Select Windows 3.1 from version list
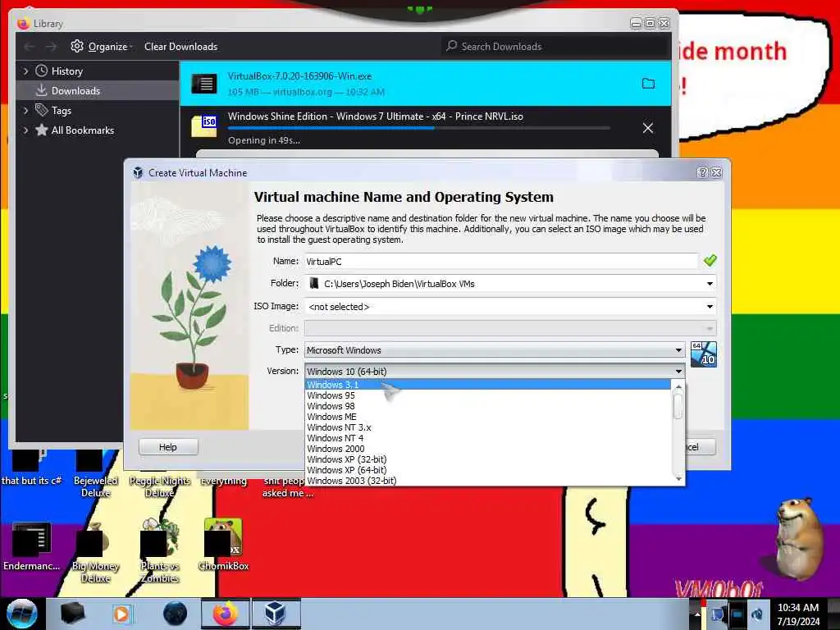The image size is (840, 630). tap(487, 385)
